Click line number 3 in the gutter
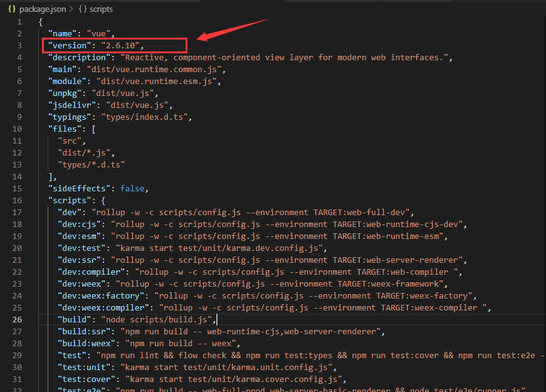Screen dimensions: 546x392 point(19,46)
